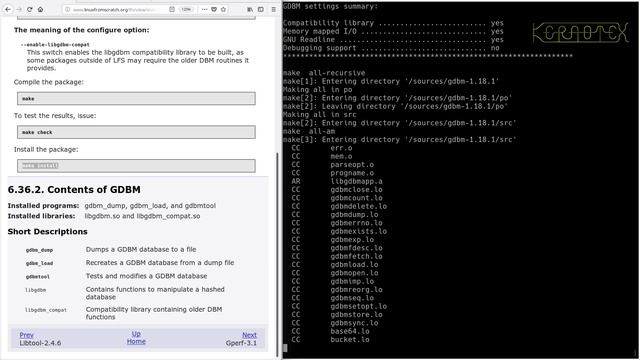
Task: Click the 'make check' command box
Action: [x=136, y=132]
